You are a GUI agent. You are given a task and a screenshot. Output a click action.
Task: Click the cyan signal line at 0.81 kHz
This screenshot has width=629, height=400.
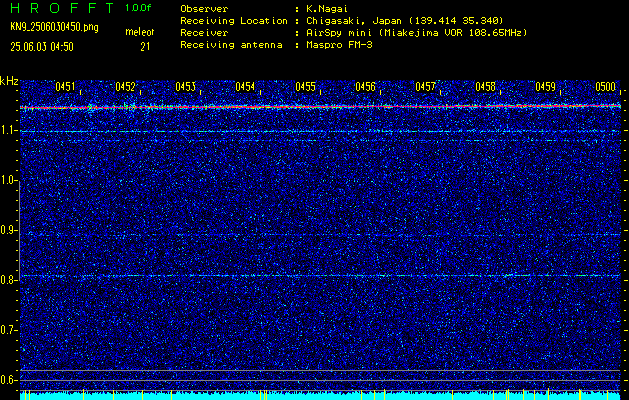pyautogui.click(x=320, y=276)
